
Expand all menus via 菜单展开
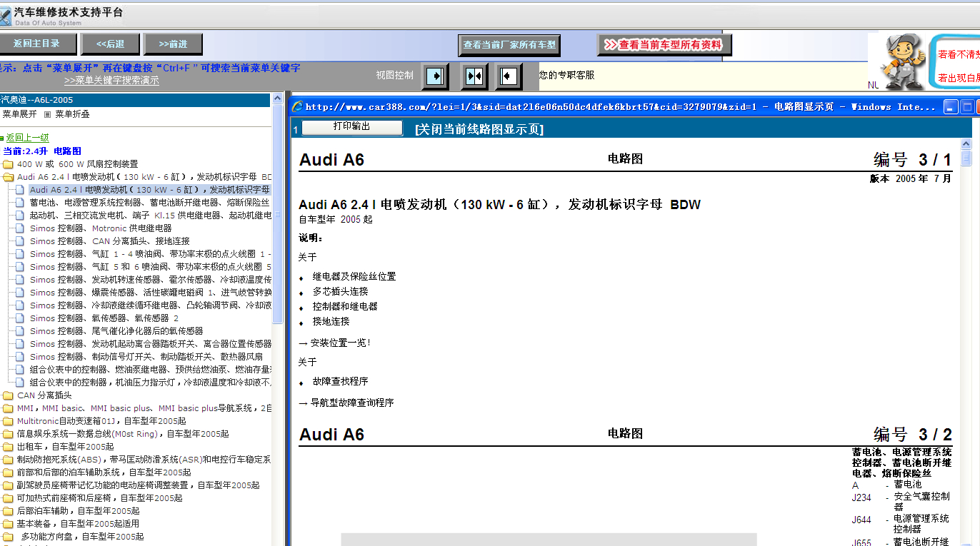pyautogui.click(x=19, y=114)
